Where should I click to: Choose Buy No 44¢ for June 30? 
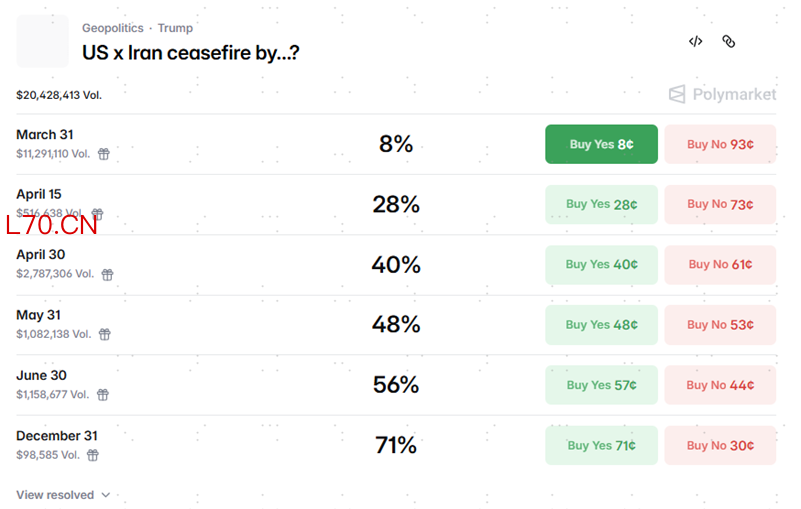click(x=720, y=385)
